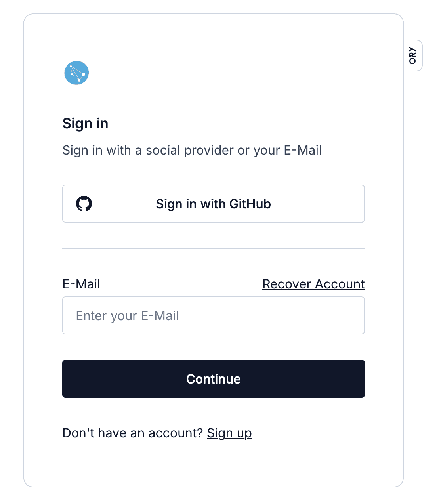Follow the Sign up link
The image size is (439, 504).
coord(229,433)
